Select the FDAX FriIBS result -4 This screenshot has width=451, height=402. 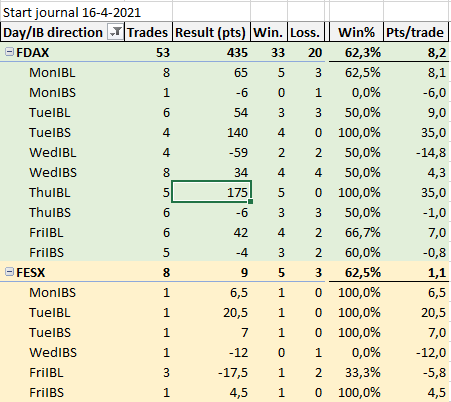click(242, 252)
